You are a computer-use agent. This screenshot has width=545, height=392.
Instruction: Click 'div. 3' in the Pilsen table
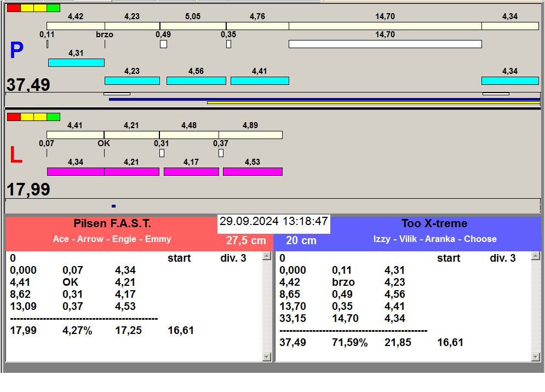(233, 258)
